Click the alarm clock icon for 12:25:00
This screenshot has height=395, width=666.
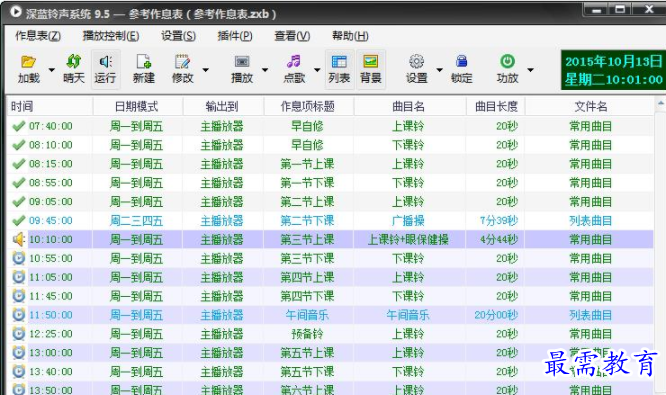click(18, 334)
